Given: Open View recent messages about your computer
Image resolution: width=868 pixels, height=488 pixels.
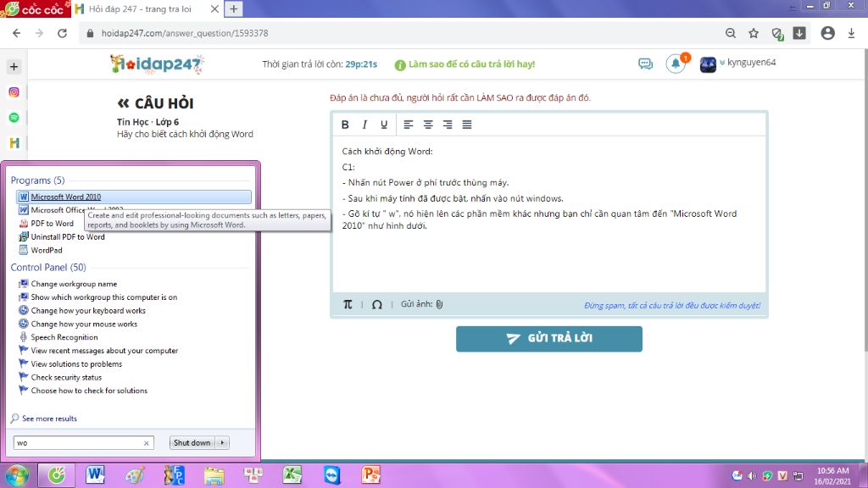Looking at the screenshot, I should coord(104,351).
